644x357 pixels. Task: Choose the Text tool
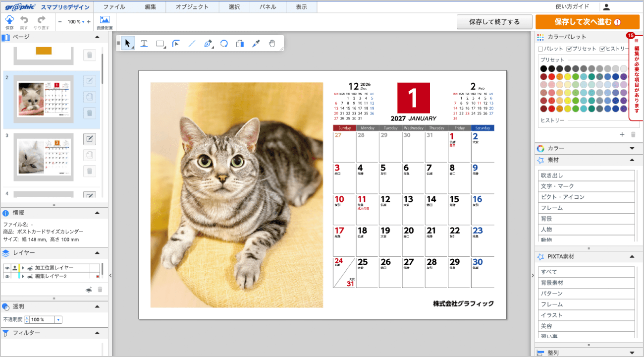click(x=144, y=44)
